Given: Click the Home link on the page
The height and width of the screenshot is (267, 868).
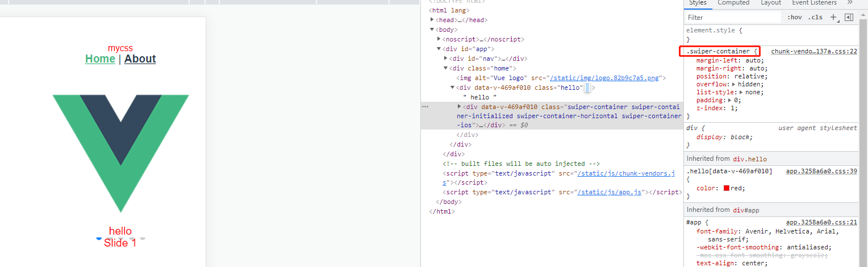Looking at the screenshot, I should (100, 59).
